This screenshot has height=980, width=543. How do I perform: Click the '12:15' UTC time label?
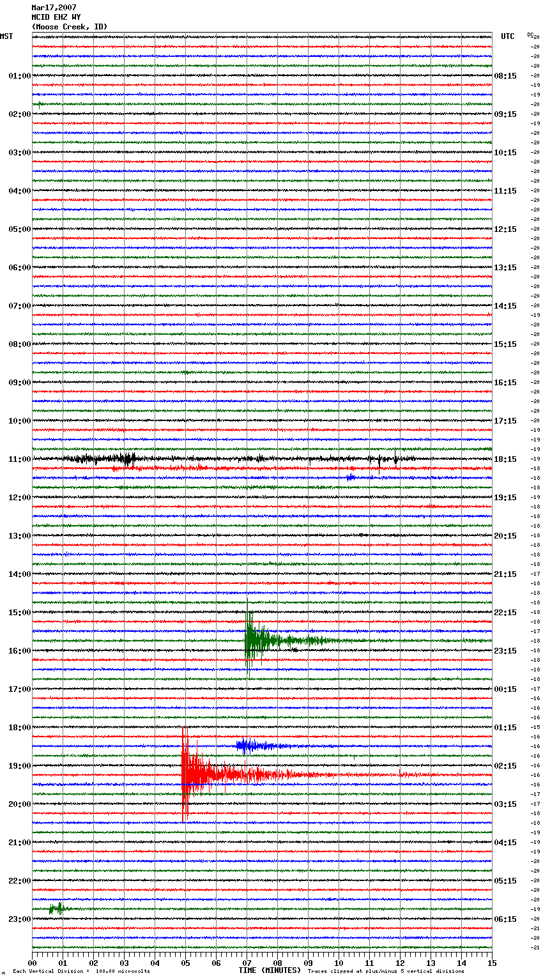click(x=505, y=229)
